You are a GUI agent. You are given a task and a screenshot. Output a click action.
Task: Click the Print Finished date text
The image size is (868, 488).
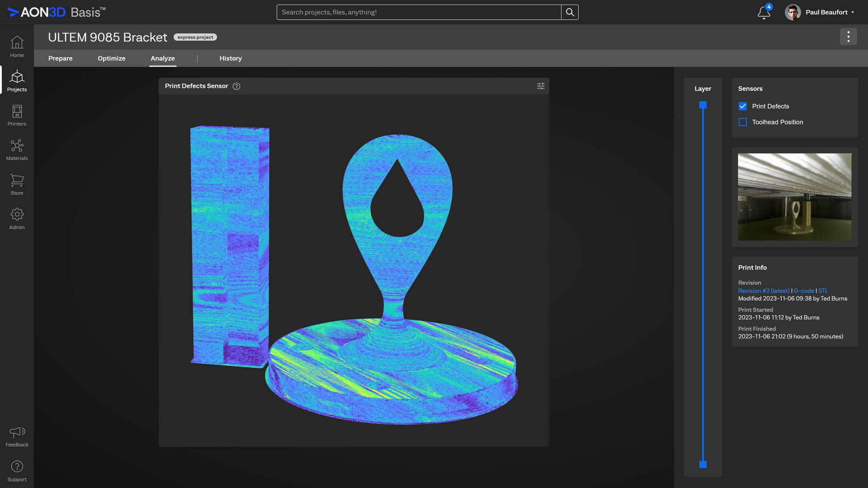tap(790, 336)
